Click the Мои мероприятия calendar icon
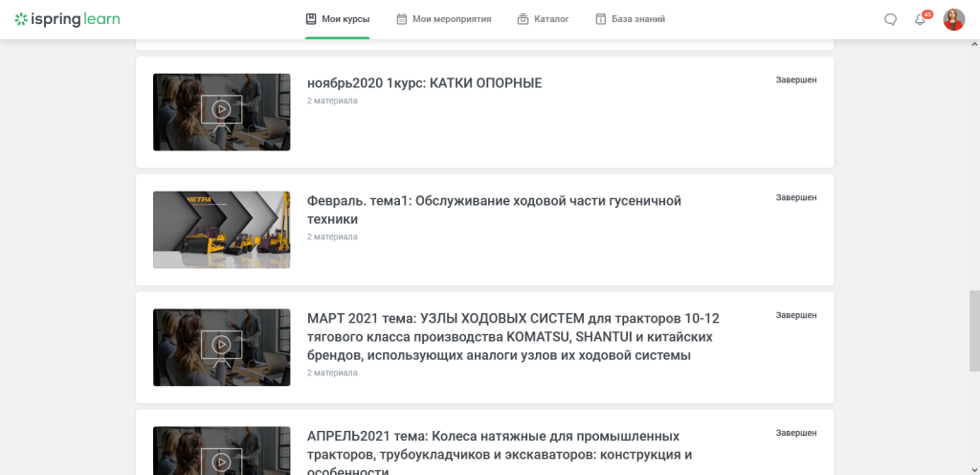The image size is (980, 475). coord(402,19)
